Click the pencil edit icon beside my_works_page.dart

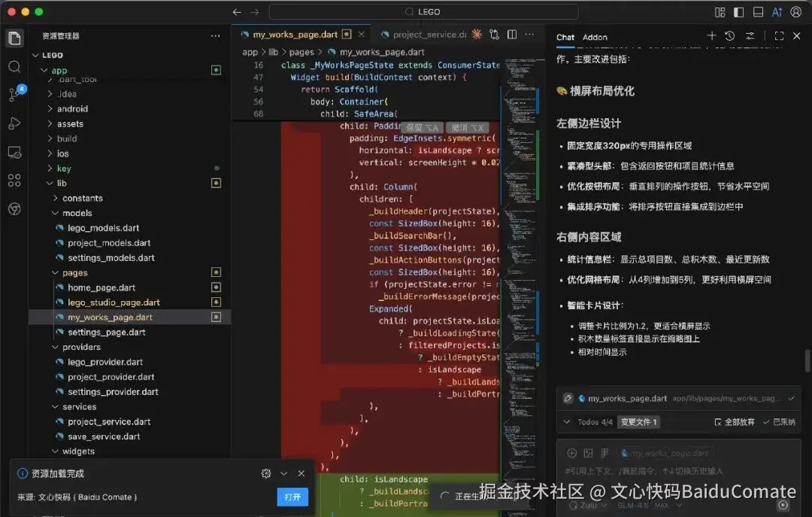coord(568,398)
